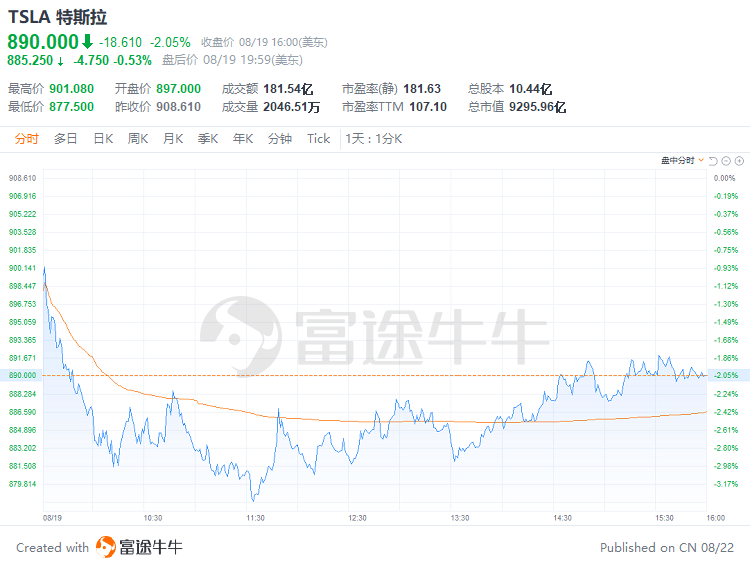Click the closing price 890.000

click(43, 42)
